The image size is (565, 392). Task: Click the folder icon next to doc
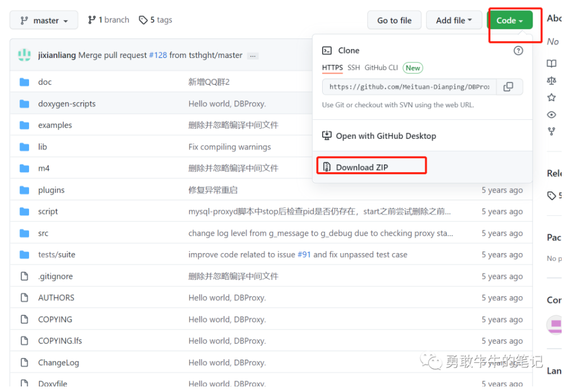(x=25, y=82)
